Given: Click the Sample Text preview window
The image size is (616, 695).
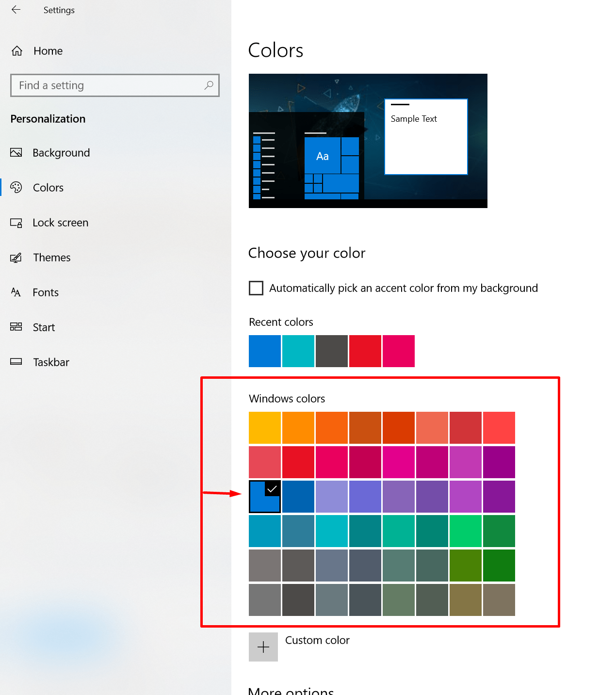Looking at the screenshot, I should (x=425, y=136).
